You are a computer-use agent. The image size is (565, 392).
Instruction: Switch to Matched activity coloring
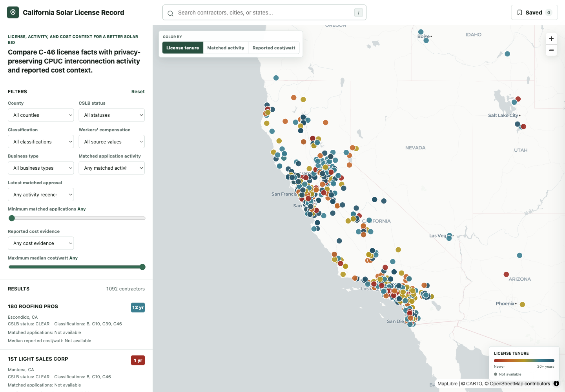(x=226, y=48)
